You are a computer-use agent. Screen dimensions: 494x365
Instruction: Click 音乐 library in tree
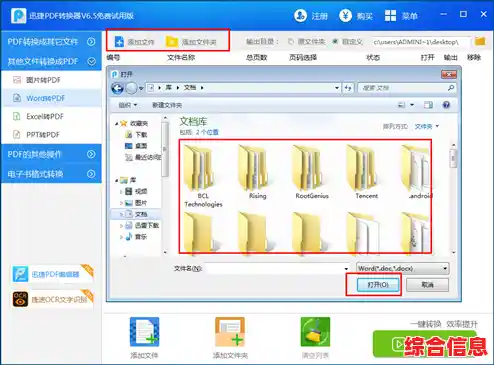pyautogui.click(x=136, y=237)
